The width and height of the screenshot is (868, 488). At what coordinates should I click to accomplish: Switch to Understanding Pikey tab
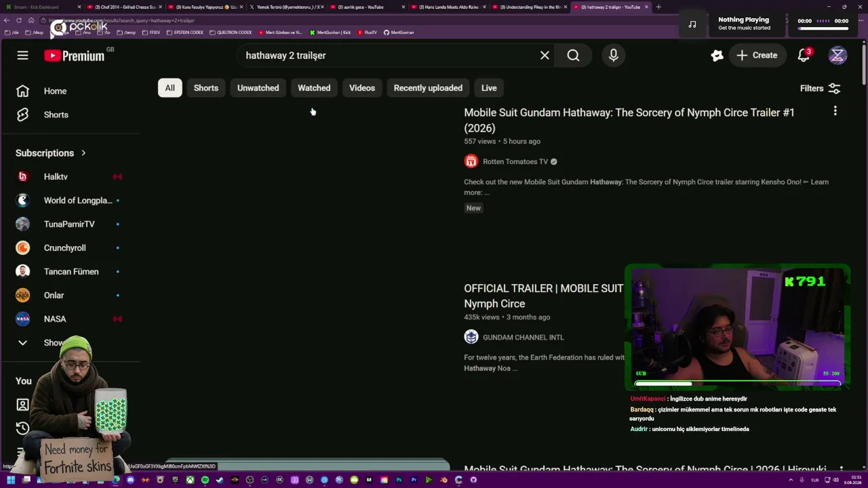coord(530,7)
